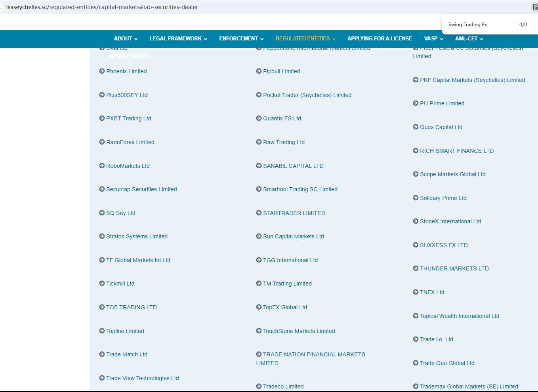
Task: Click arrow icon beside TNFX Ltd
Action: 416,292
